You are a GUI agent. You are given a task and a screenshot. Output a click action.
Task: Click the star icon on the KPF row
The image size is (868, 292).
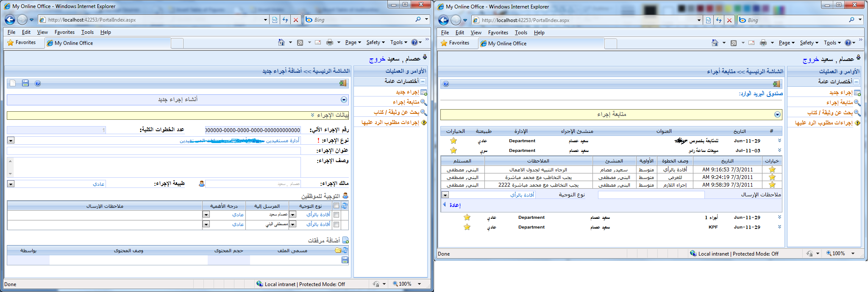tap(467, 227)
